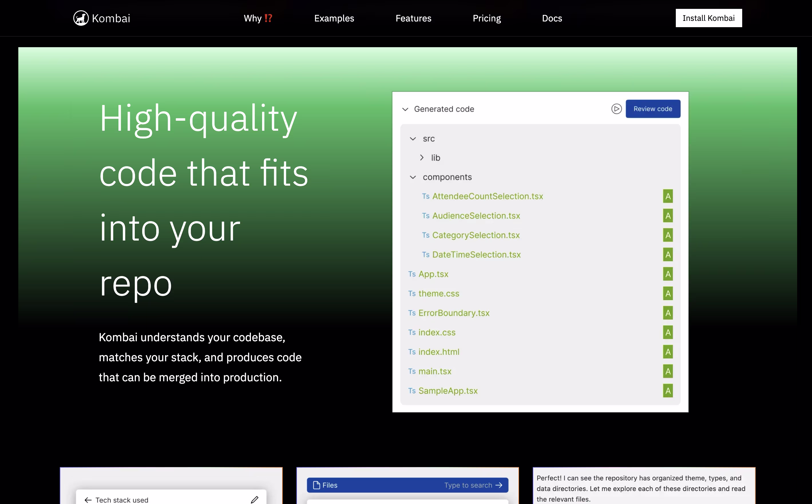Click the A badge for index.html
Viewport: 812px width, 504px height.
pyautogui.click(x=668, y=352)
